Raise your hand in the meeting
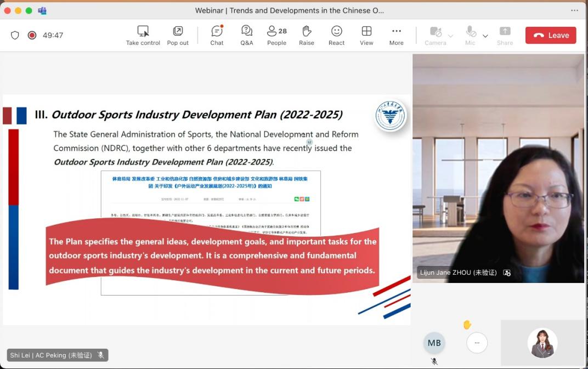This screenshot has height=369, width=588. click(307, 35)
